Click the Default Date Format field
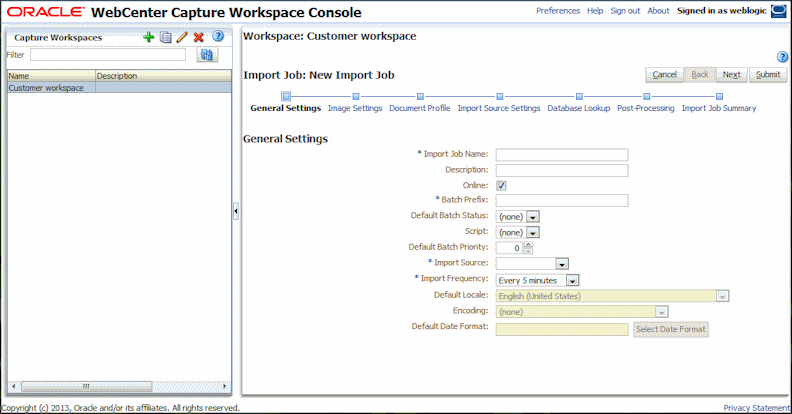The height and width of the screenshot is (414, 792). 562,330
